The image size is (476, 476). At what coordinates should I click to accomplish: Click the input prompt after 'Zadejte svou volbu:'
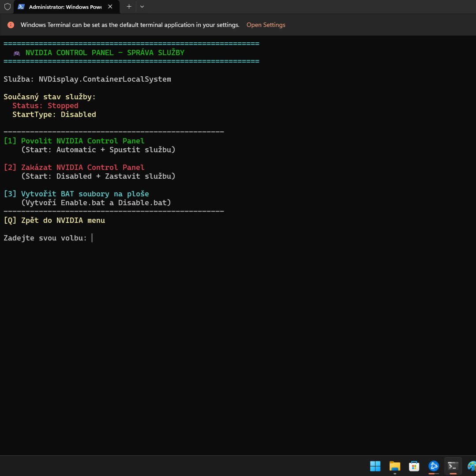[x=92, y=238]
